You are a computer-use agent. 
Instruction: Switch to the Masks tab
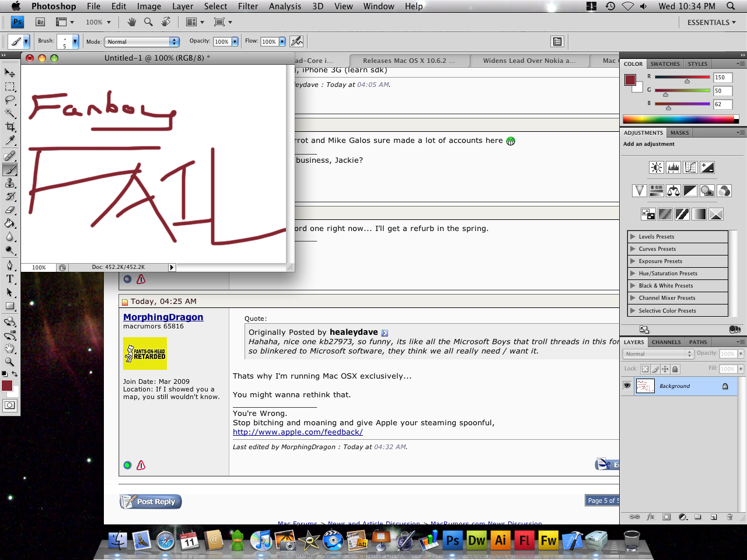(679, 133)
